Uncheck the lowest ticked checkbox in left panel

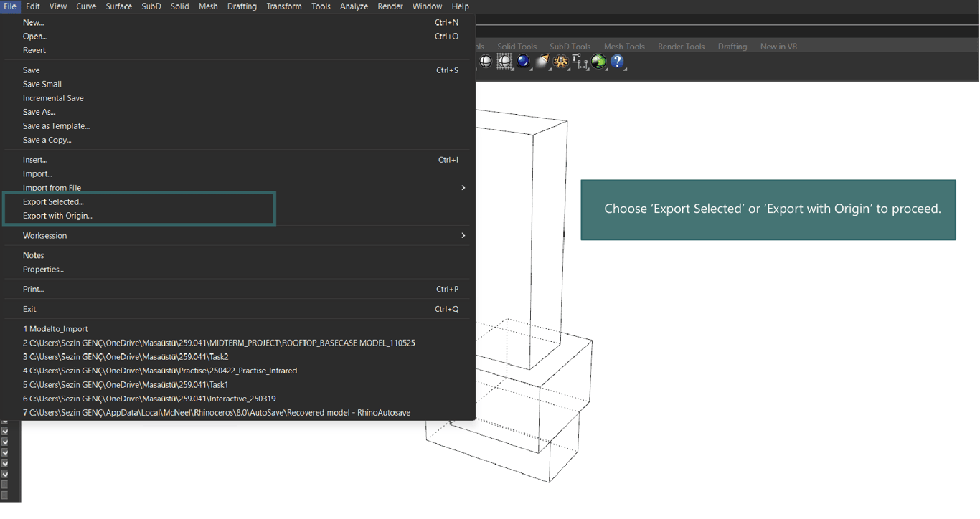[5, 474]
